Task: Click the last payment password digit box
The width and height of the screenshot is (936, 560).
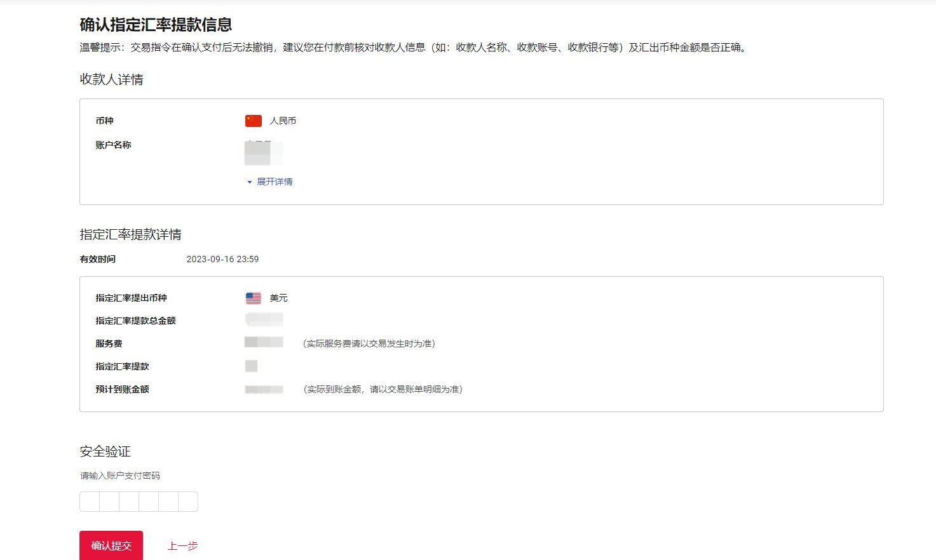Action: tap(188, 502)
